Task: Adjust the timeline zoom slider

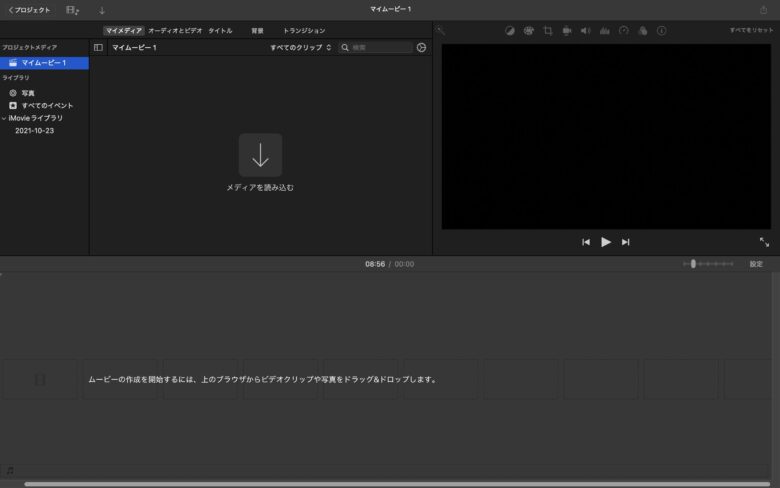Action: point(693,264)
